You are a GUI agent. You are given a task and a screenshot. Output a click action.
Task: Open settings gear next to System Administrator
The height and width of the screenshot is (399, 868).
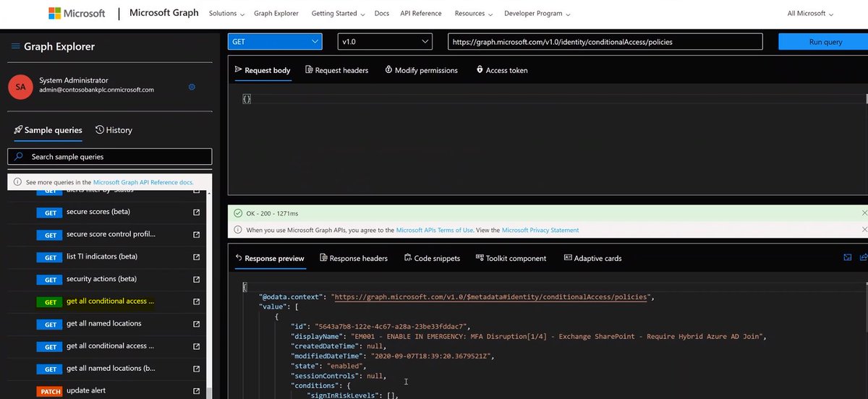click(192, 87)
